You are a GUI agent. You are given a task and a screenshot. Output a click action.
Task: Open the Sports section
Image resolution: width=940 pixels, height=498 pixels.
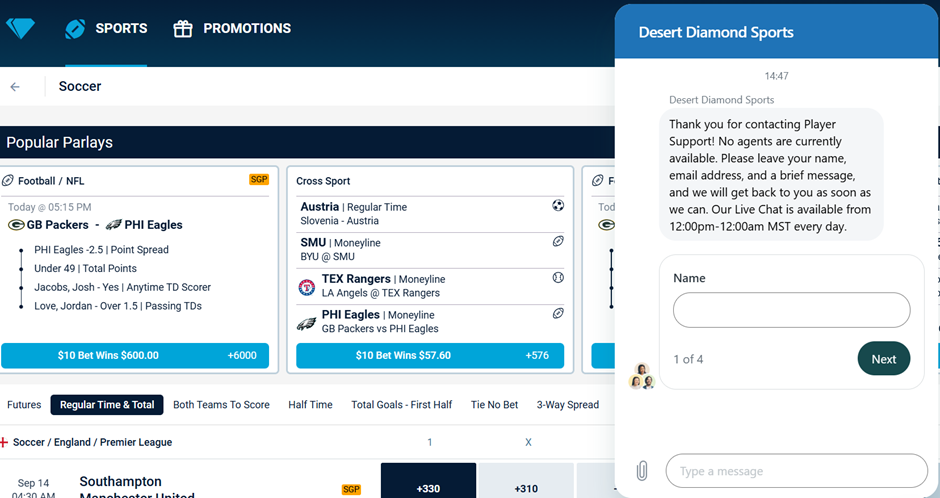(106, 28)
